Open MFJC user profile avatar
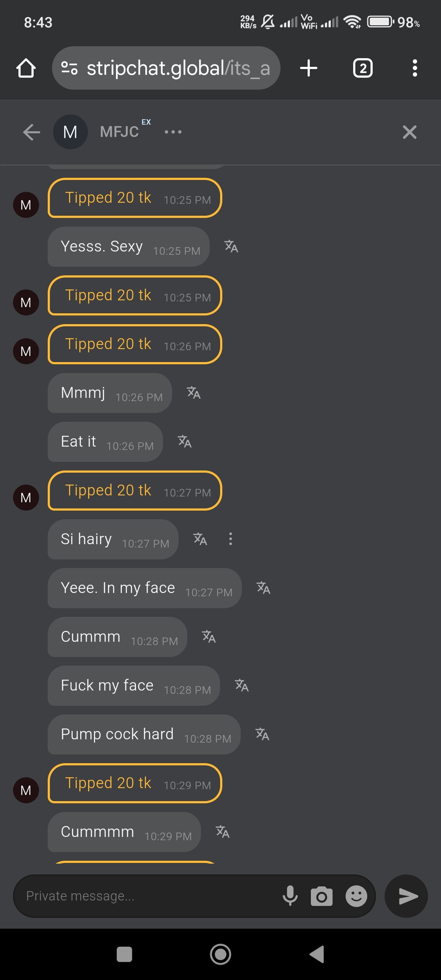The height and width of the screenshot is (980, 441). coord(70,132)
